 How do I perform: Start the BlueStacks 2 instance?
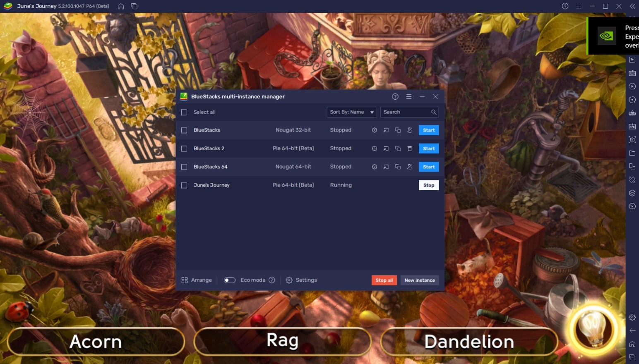[429, 148]
